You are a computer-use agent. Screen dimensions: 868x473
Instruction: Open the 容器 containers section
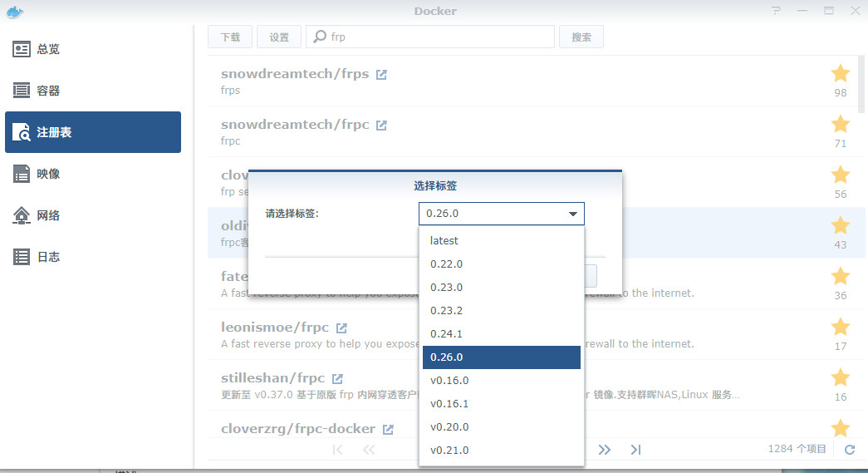pyautogui.click(x=93, y=91)
